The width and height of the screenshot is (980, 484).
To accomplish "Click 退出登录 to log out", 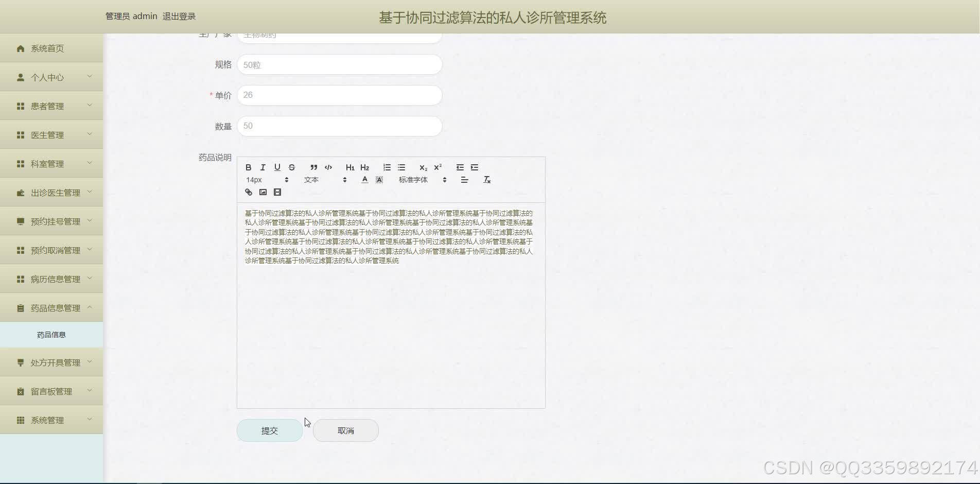I will [179, 16].
